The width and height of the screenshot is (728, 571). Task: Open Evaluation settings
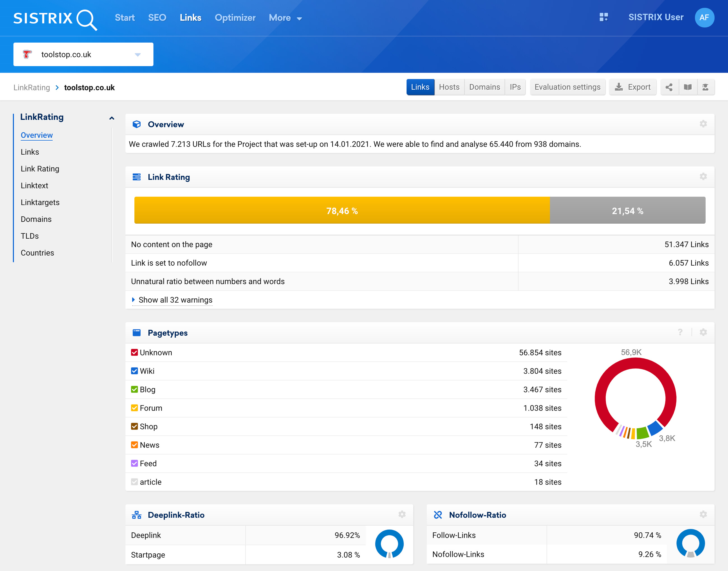[567, 87]
